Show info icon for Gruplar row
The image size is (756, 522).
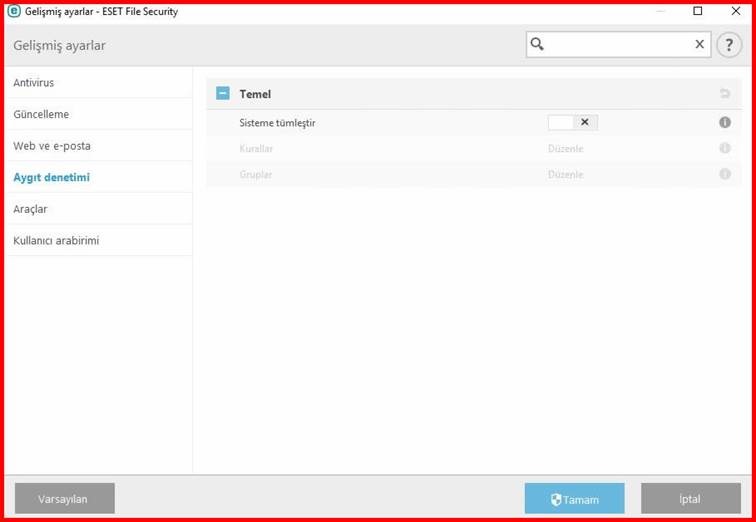(x=725, y=174)
